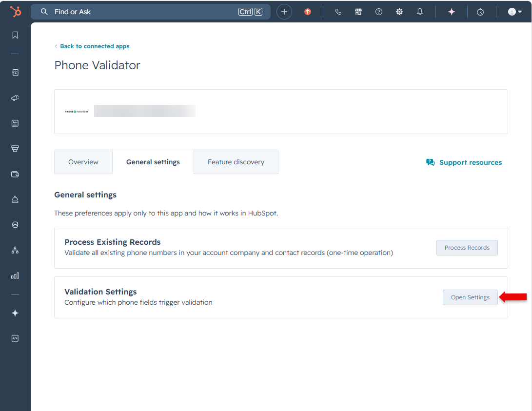Screen dimensions: 532x411
Task: Open the calling phone icon
Action: click(x=338, y=12)
